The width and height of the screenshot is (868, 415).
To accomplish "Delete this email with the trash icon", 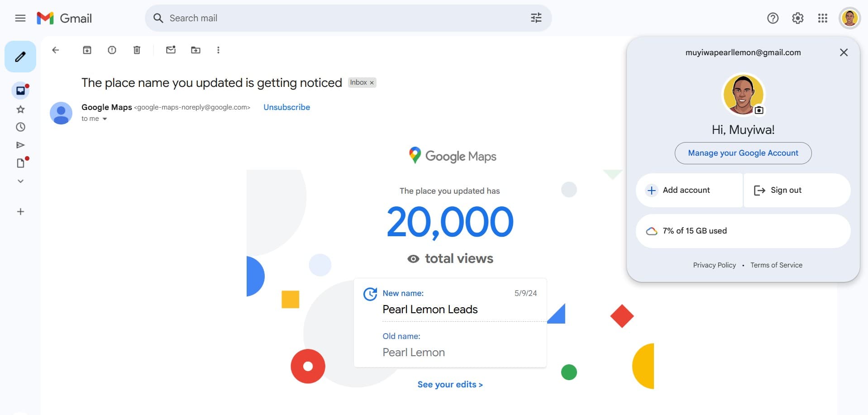I will click(137, 50).
